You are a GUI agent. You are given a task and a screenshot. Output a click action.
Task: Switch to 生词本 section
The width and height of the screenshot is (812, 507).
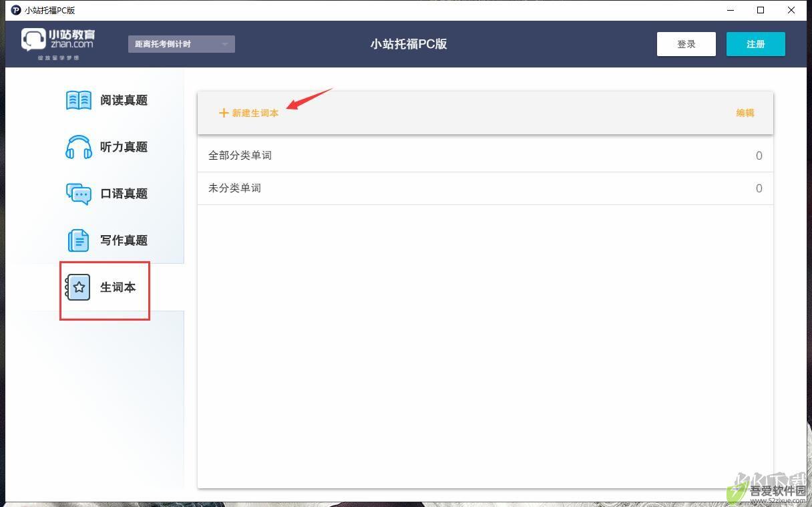118,287
